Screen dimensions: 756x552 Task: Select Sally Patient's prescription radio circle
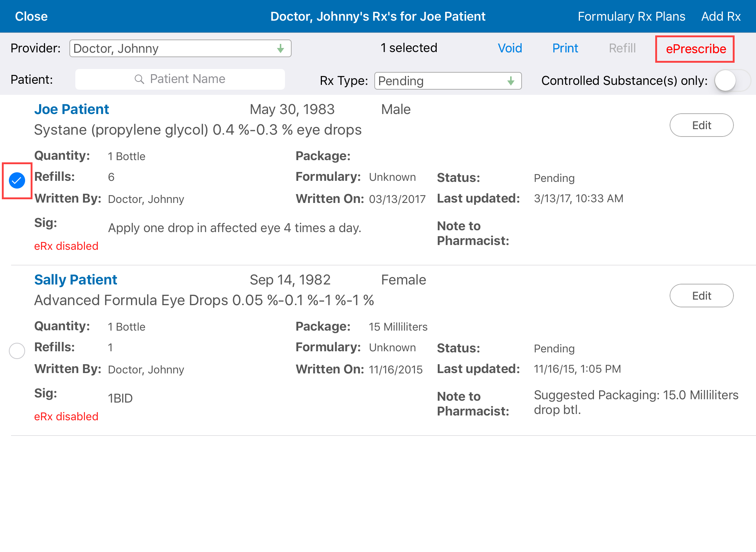17,351
